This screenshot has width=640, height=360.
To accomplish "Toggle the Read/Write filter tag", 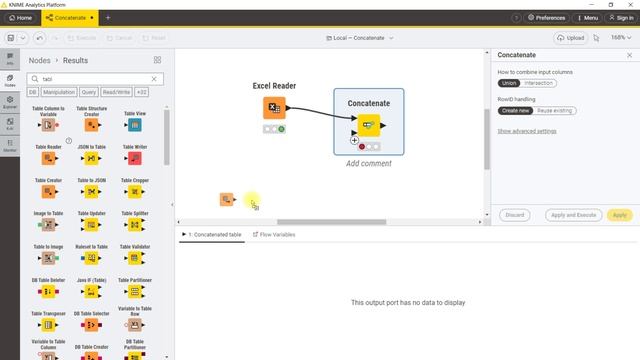I will (116, 92).
